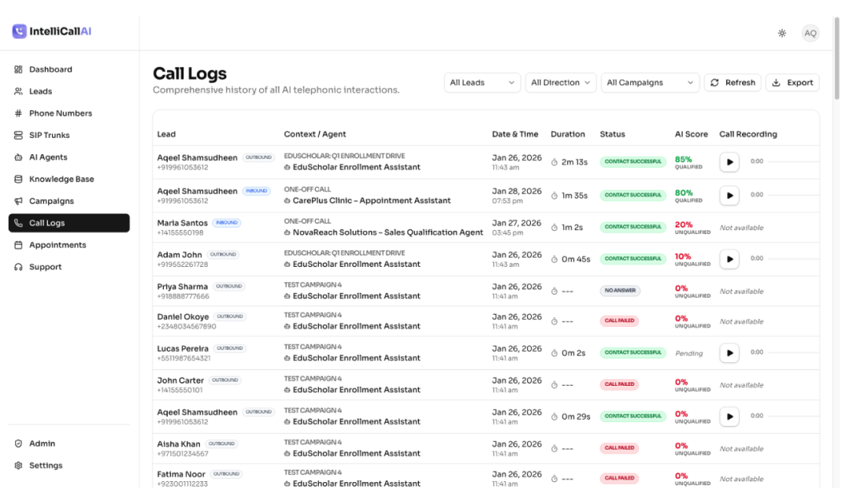Select the Daniel Okoye lead name

pyautogui.click(x=183, y=317)
